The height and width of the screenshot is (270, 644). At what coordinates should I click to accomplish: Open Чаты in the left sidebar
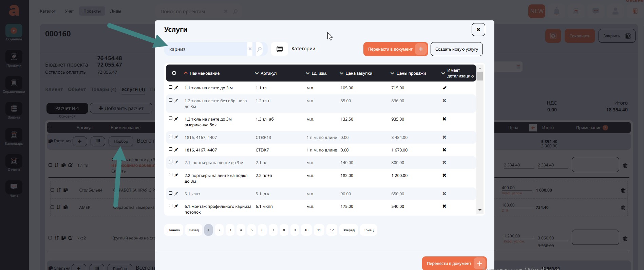14,189
